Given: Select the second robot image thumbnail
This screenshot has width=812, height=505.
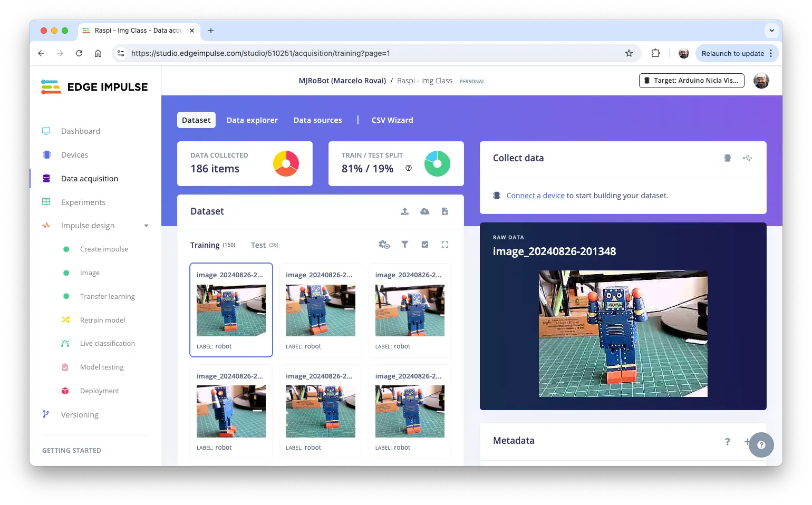Looking at the screenshot, I should point(320,310).
